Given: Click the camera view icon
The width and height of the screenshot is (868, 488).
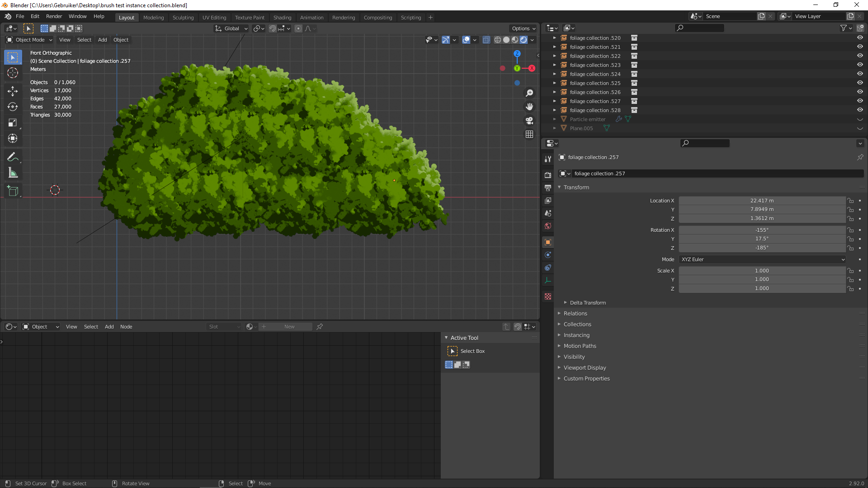Looking at the screenshot, I should (x=529, y=121).
